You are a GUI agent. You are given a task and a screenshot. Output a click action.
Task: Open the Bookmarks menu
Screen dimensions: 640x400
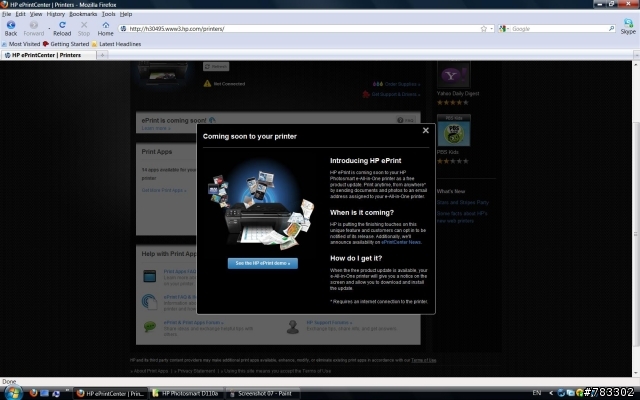coord(83,14)
